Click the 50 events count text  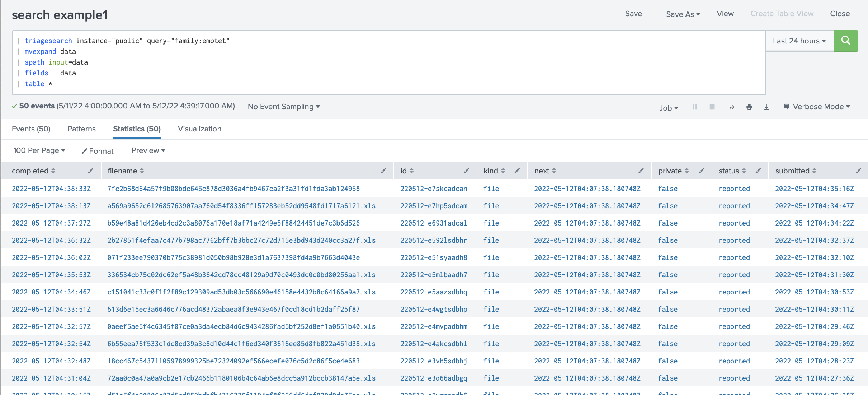37,106
